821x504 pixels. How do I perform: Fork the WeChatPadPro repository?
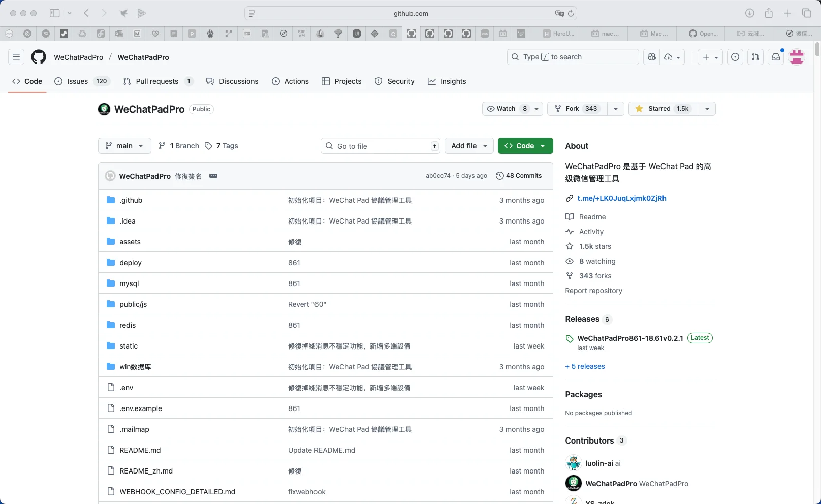[x=577, y=109]
